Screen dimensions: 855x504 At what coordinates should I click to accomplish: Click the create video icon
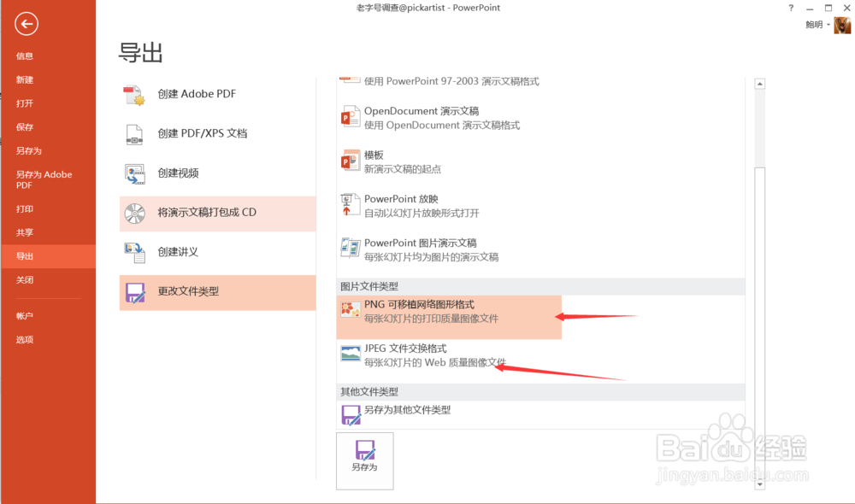134,173
